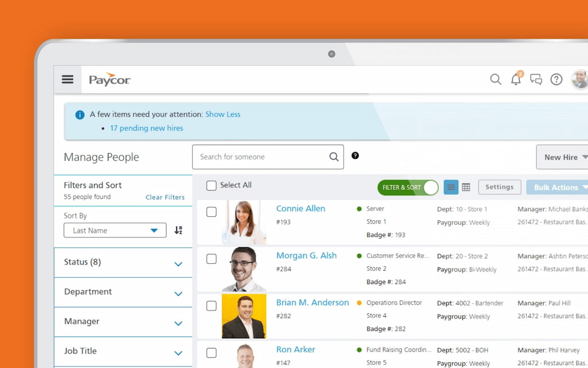Image resolution: width=588 pixels, height=368 pixels.
Task: Expand the Status (8) filter section
Action: (123, 263)
